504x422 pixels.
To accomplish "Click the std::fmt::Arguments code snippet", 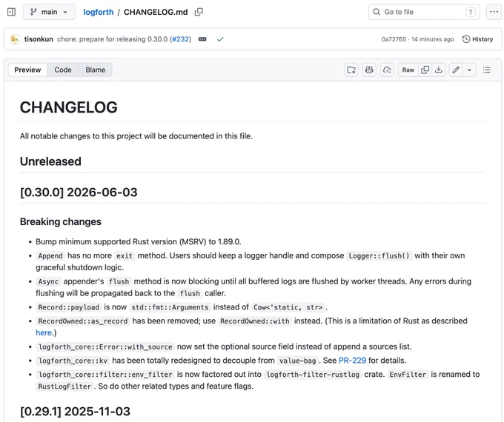I will click(x=170, y=307).
